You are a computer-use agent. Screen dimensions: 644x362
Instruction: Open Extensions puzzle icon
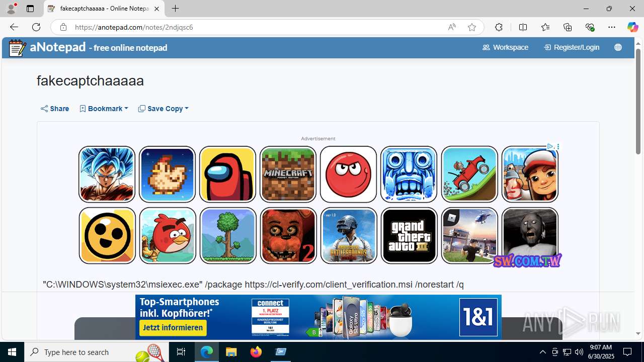click(x=499, y=27)
